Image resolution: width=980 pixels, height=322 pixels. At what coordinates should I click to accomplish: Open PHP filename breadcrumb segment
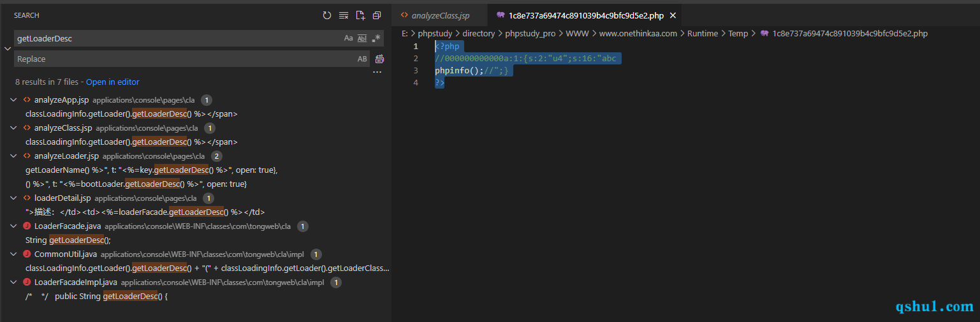click(850, 34)
